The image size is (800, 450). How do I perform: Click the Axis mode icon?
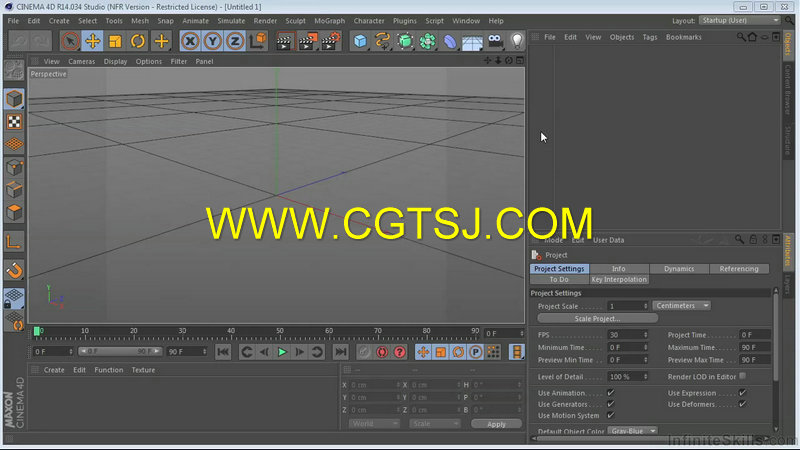pos(14,241)
